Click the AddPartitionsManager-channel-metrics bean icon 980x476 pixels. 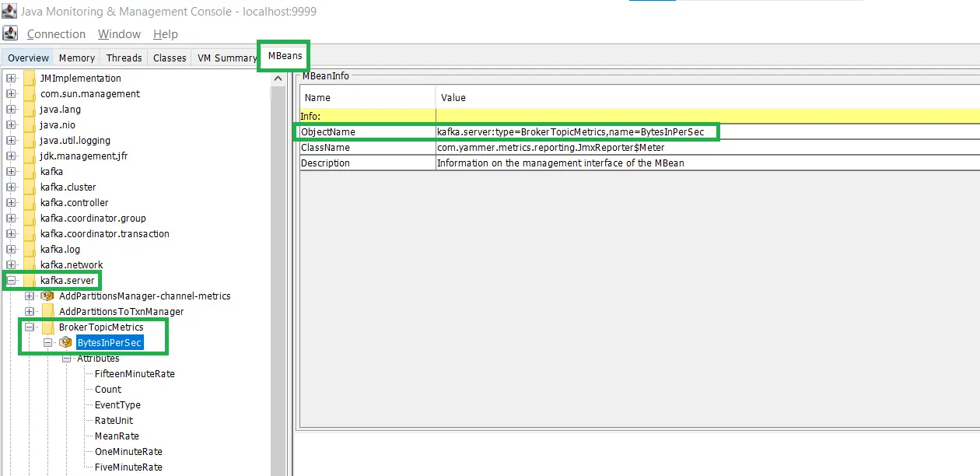tap(47, 296)
